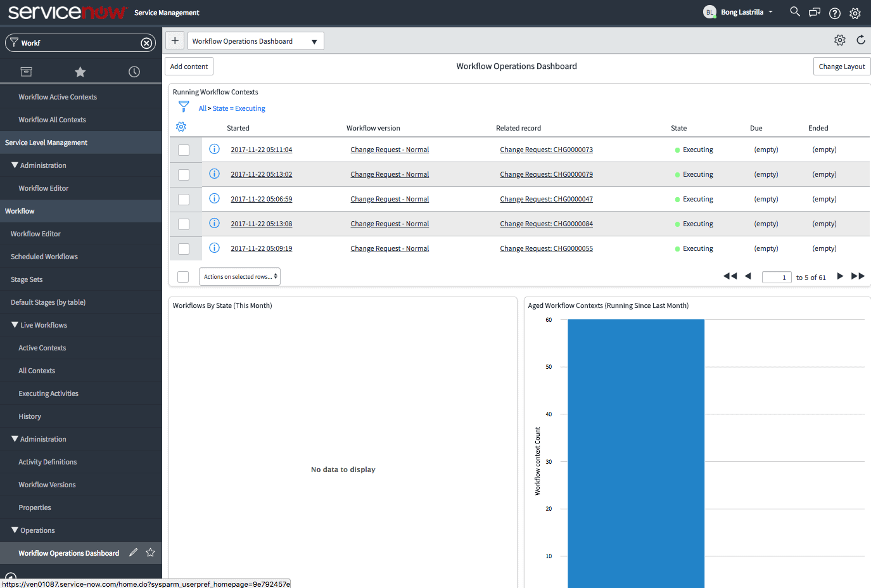Open the Actions on selected rows dropdown
Image resolution: width=871 pixels, height=588 pixels.
coord(239,277)
